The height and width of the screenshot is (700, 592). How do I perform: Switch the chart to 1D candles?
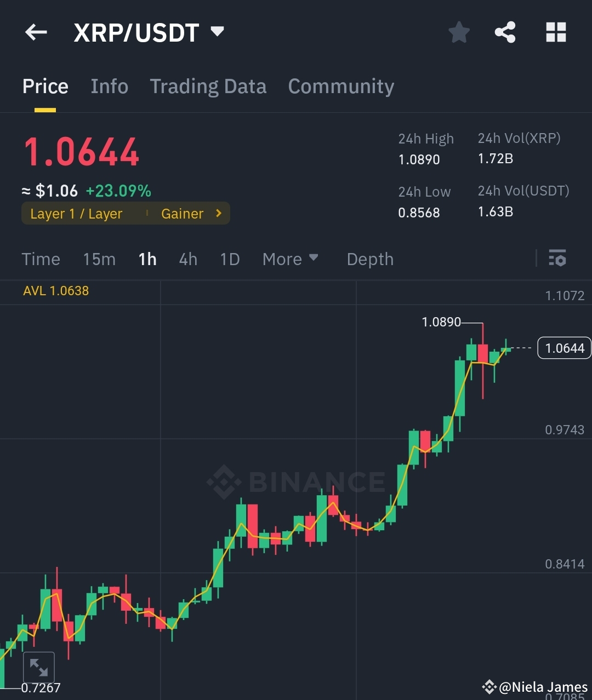click(x=230, y=259)
